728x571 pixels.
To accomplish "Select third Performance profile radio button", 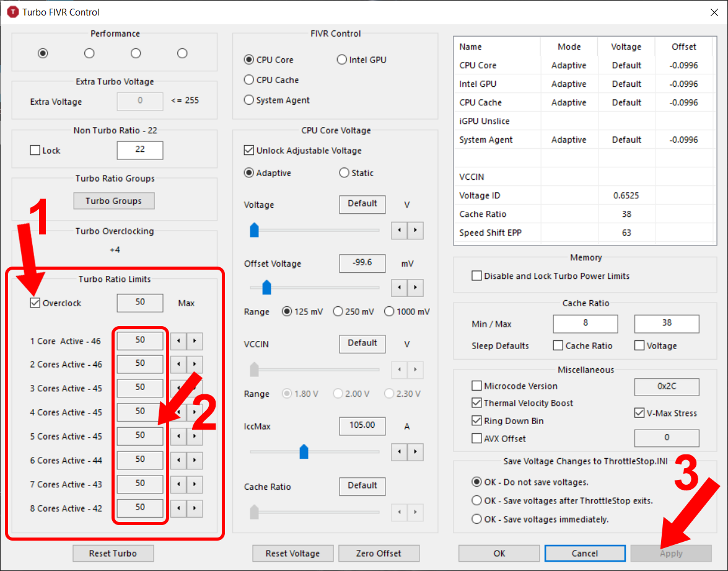I will 136,53.
